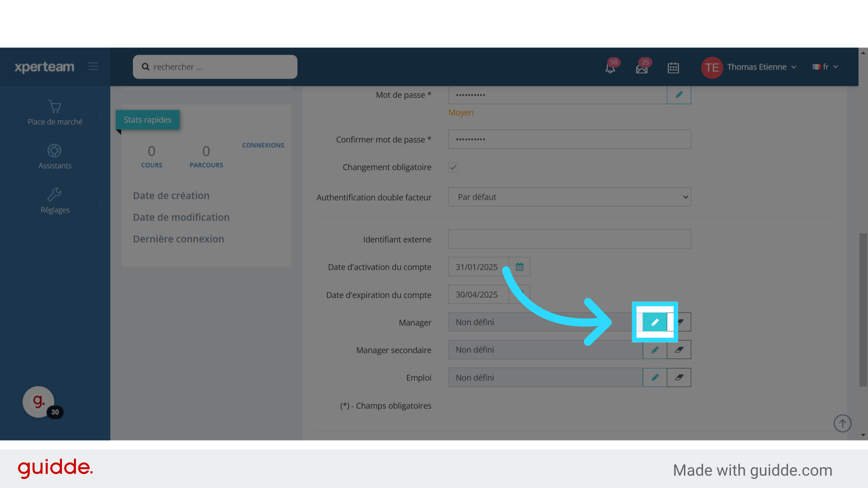This screenshot has height=488, width=868.
Task: Click the CONNEXIONS stats link
Action: [263, 145]
